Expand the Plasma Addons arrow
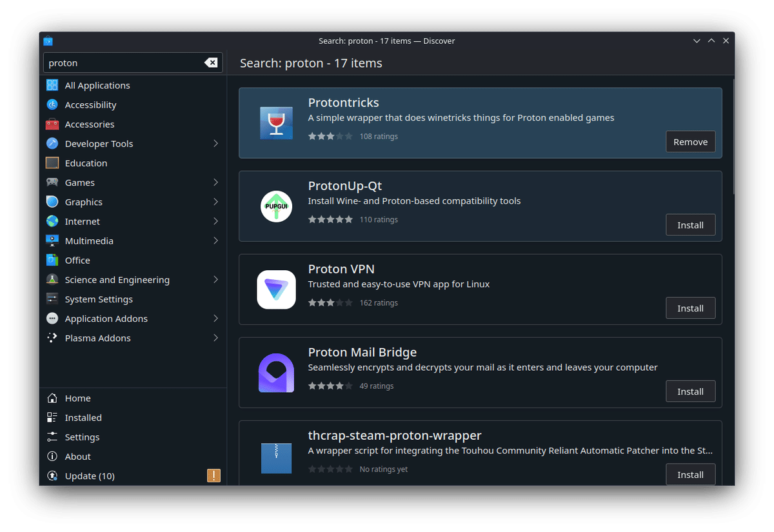Image resolution: width=774 pixels, height=532 pixels. (x=215, y=338)
